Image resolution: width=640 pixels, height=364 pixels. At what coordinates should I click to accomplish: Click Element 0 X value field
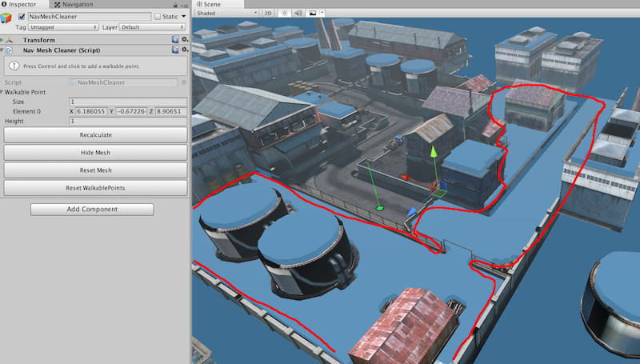pyautogui.click(x=91, y=111)
